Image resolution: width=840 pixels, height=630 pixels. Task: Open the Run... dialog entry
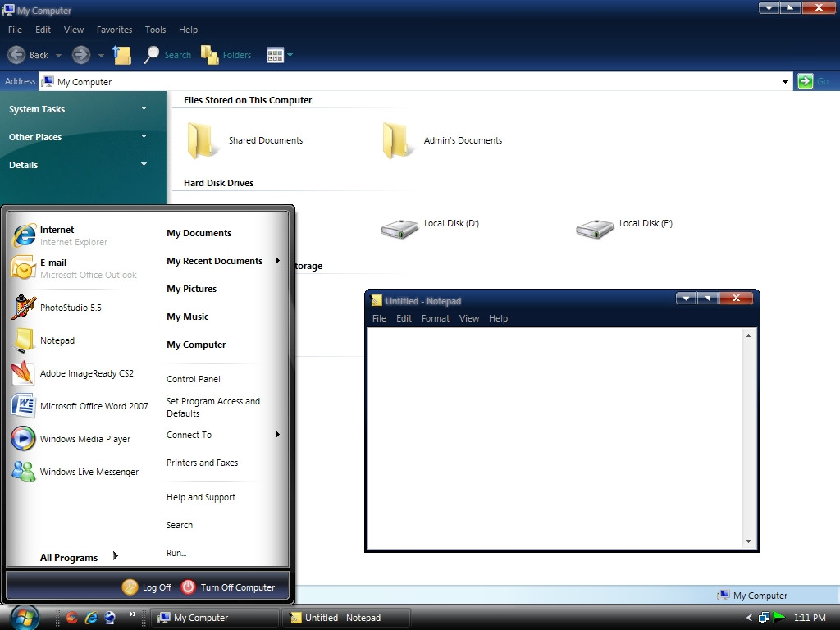click(176, 553)
